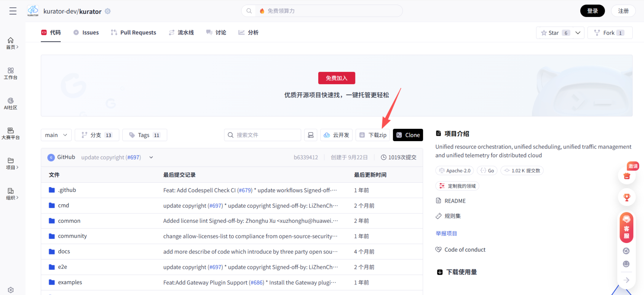Click the settings gear in sidebar
Viewport: 644px width, 295px height.
click(11, 290)
